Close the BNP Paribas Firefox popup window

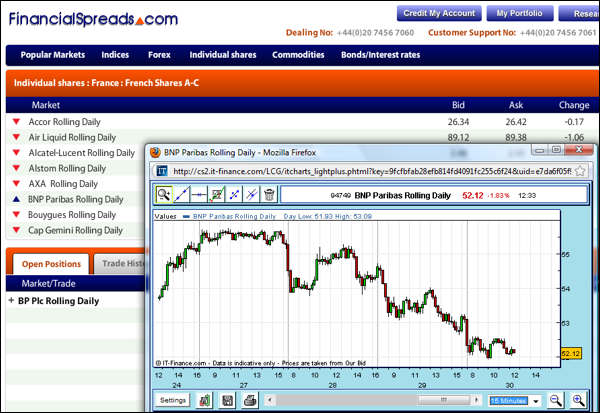579,150
